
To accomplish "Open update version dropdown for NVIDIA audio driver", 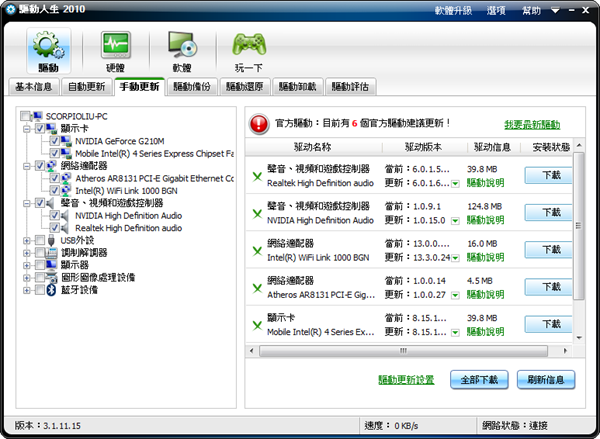I will point(455,221).
